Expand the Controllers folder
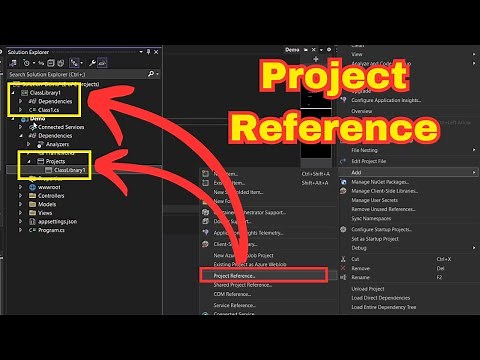The height and width of the screenshot is (360, 480). click(21, 196)
